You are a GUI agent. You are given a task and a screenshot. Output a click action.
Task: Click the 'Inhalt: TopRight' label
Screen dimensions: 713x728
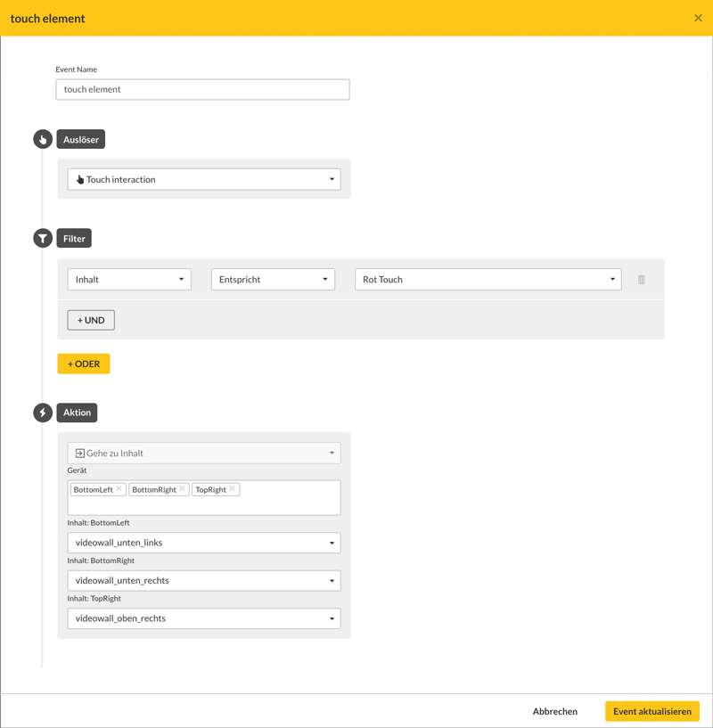pos(94,599)
